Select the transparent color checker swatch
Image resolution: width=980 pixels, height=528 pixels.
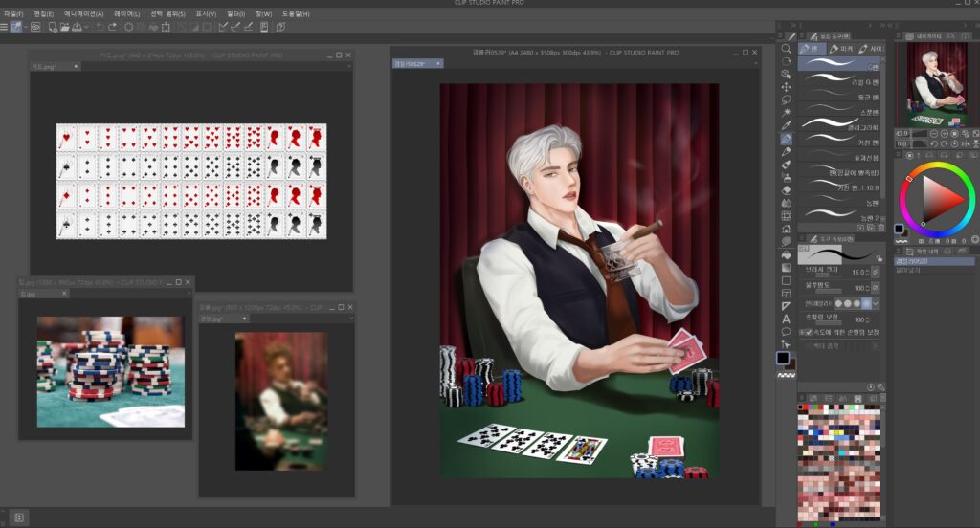tap(786, 375)
